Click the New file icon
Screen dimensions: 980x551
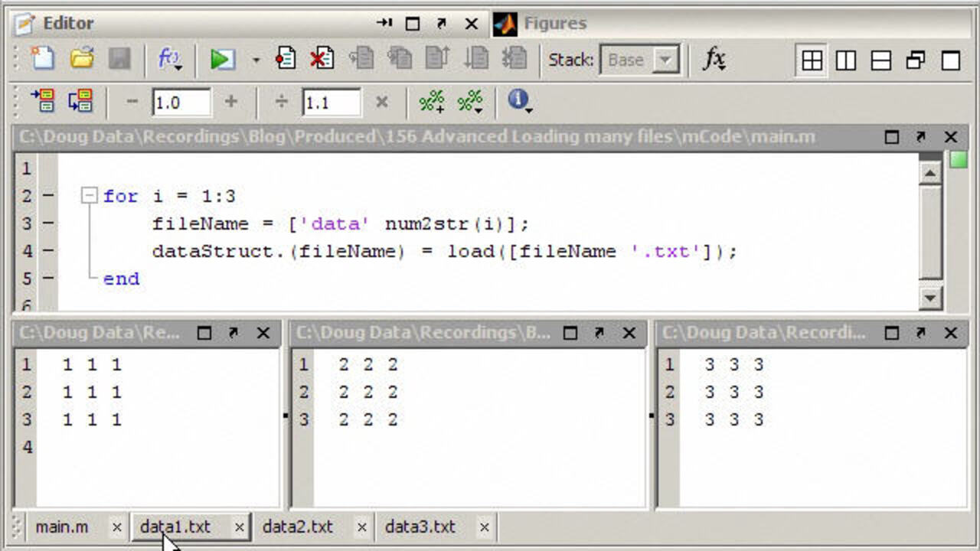click(42, 59)
